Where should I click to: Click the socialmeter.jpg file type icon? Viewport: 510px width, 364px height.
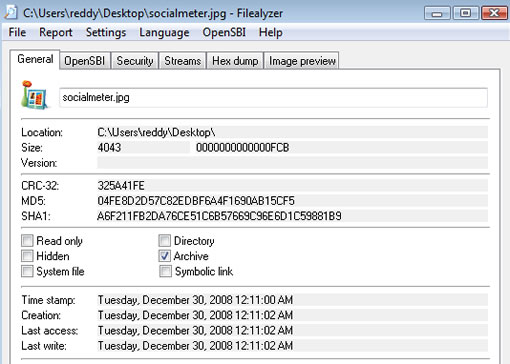34,95
